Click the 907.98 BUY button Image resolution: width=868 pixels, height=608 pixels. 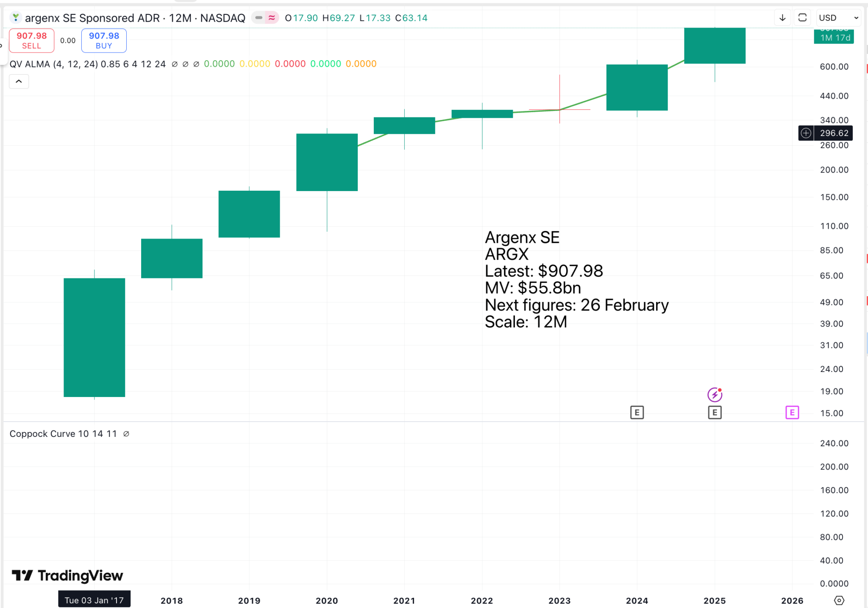click(104, 41)
